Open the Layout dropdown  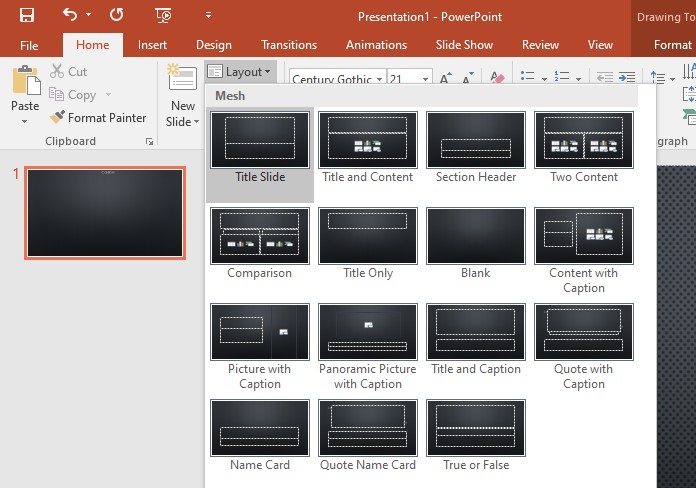239,71
